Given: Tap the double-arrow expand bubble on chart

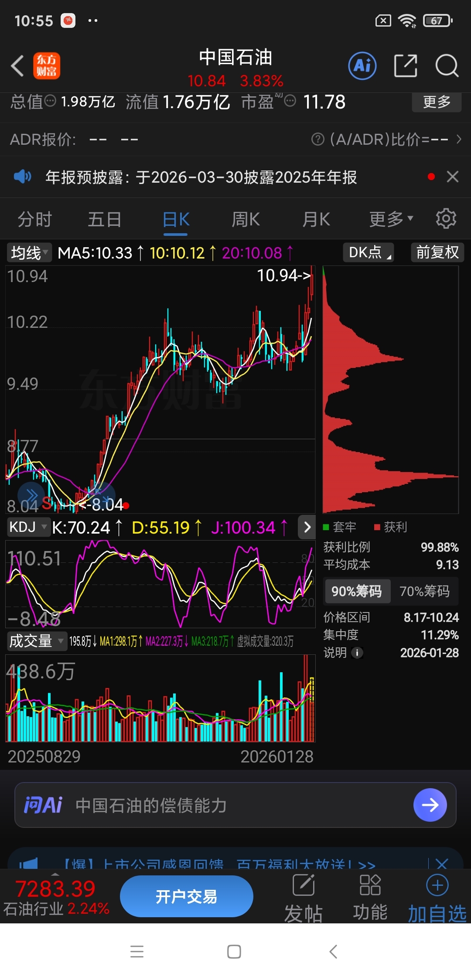Looking at the screenshot, I should click(x=31, y=495).
